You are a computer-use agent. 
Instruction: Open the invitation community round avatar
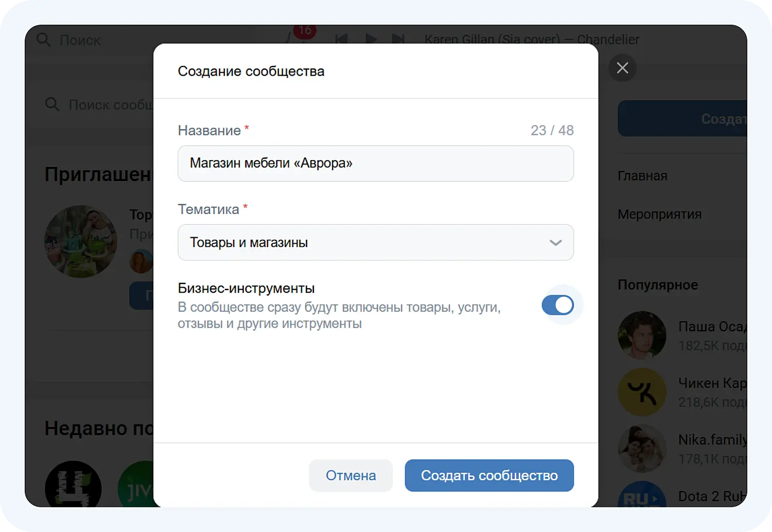[x=80, y=241]
